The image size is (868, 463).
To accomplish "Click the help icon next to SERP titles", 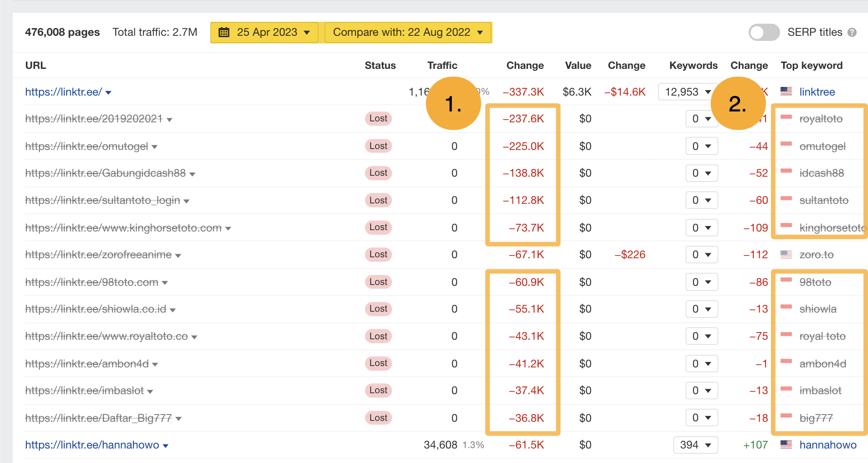I will click(x=854, y=32).
